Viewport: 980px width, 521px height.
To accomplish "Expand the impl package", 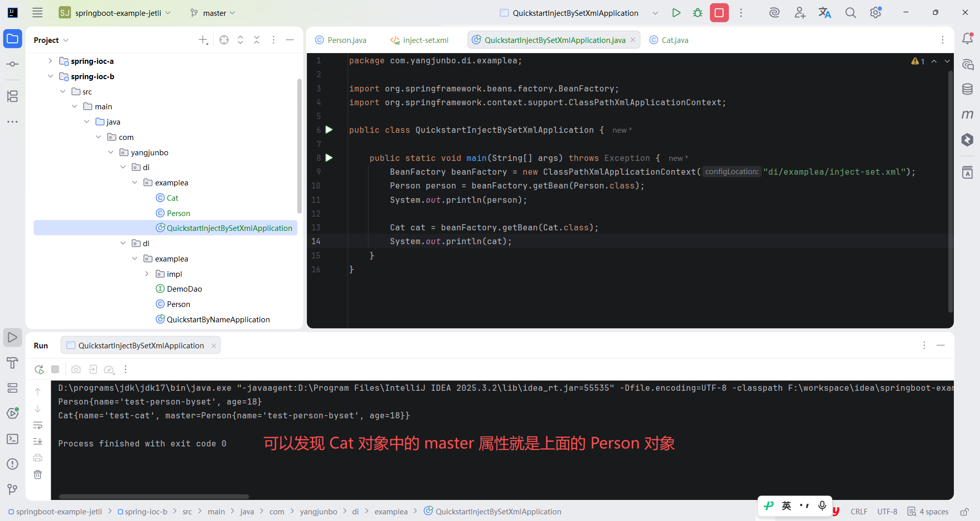I will [x=146, y=274].
